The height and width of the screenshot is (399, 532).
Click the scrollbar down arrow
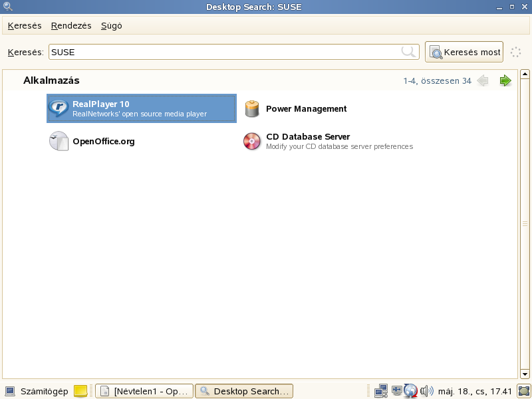pyautogui.click(x=525, y=374)
